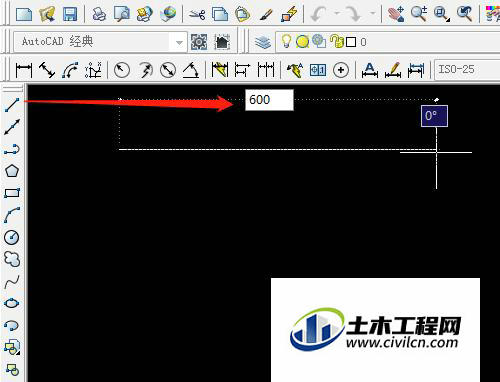Paste from clipboard
Screen dimensions: 500x382
tap(243, 14)
